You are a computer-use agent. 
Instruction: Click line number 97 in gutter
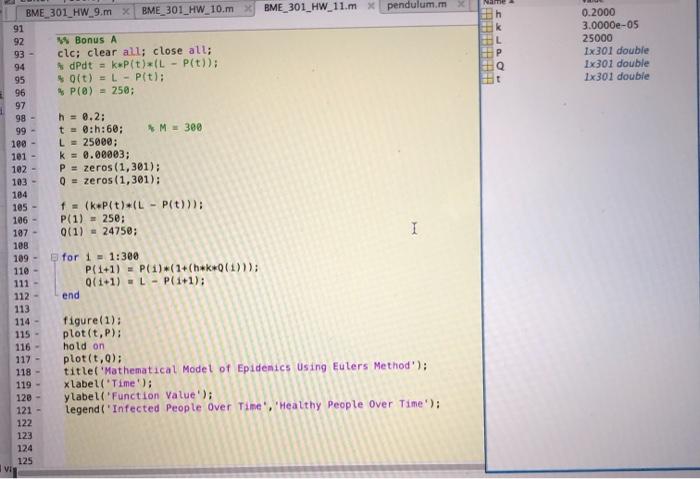20,106
